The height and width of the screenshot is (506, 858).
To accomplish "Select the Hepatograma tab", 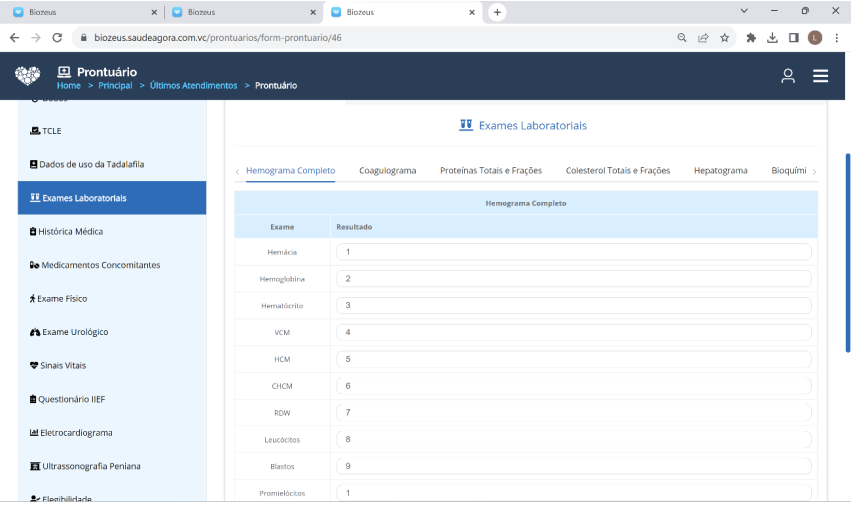I will coord(720,171).
